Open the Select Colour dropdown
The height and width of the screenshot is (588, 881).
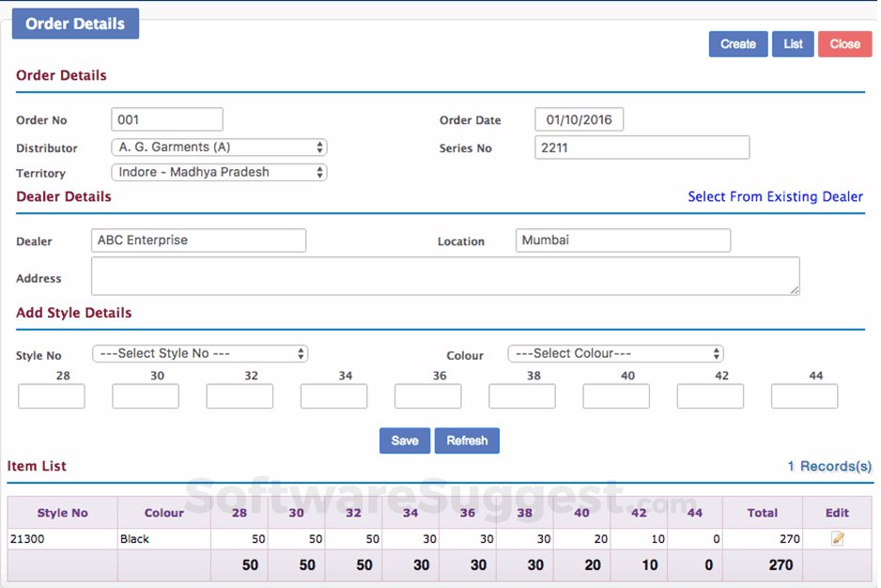[615, 354]
